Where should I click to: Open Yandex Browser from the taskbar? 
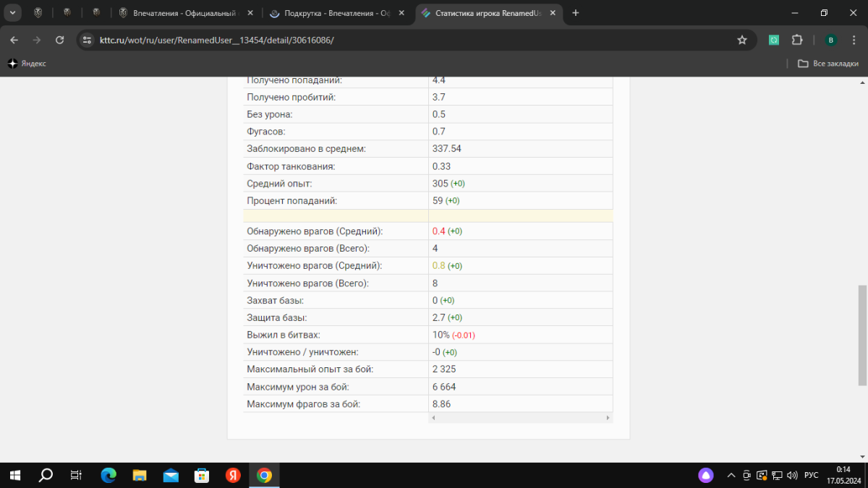point(233,475)
